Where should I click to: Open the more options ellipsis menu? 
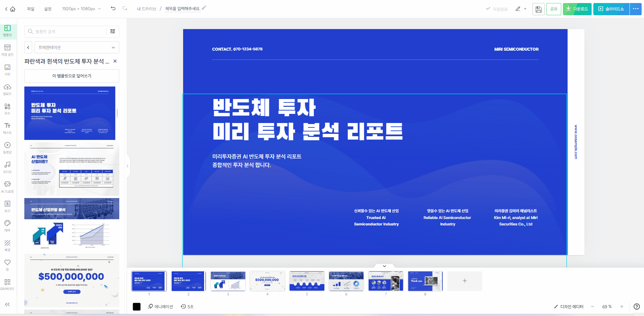[x=636, y=9]
